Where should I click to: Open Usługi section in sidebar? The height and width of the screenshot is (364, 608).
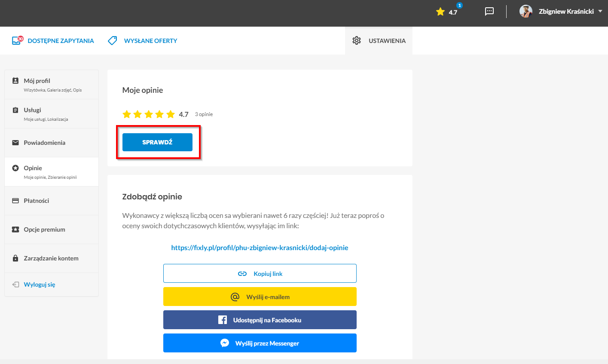[x=52, y=114]
